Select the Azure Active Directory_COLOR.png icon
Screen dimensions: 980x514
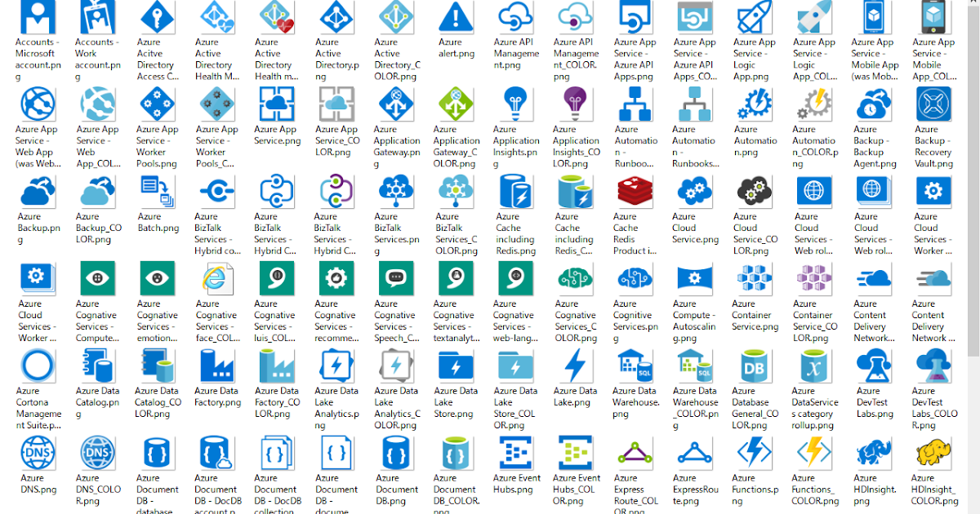click(396, 16)
